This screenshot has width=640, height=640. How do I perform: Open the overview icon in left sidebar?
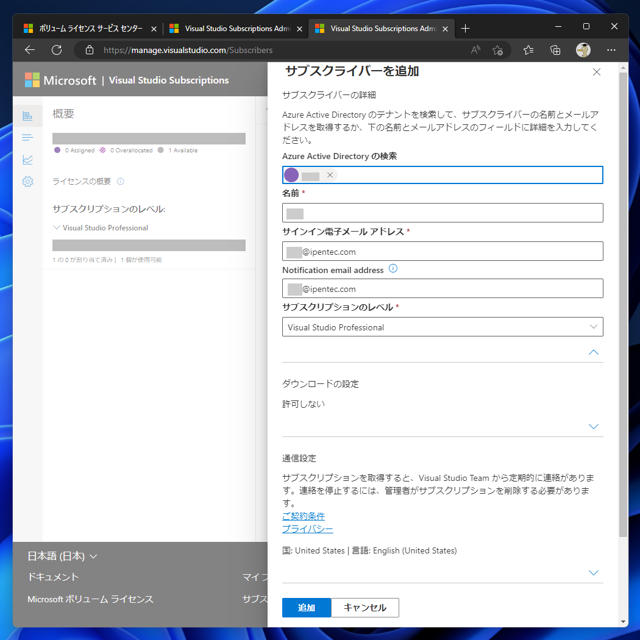pos(27,116)
